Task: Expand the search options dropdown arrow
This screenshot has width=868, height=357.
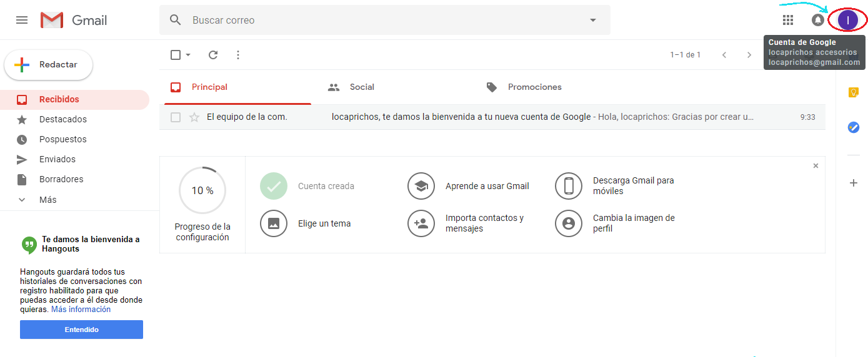Action: [593, 20]
